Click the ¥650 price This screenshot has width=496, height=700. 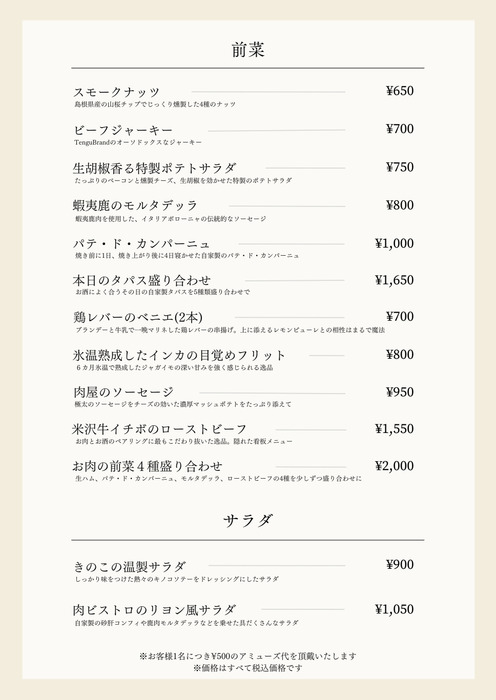coord(400,91)
